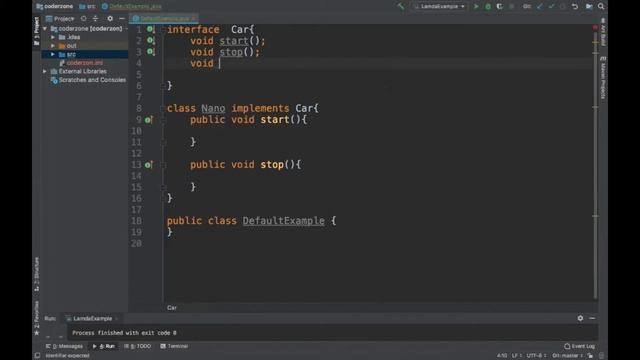
Task: Click Git master branch widget
Action: tap(568, 356)
